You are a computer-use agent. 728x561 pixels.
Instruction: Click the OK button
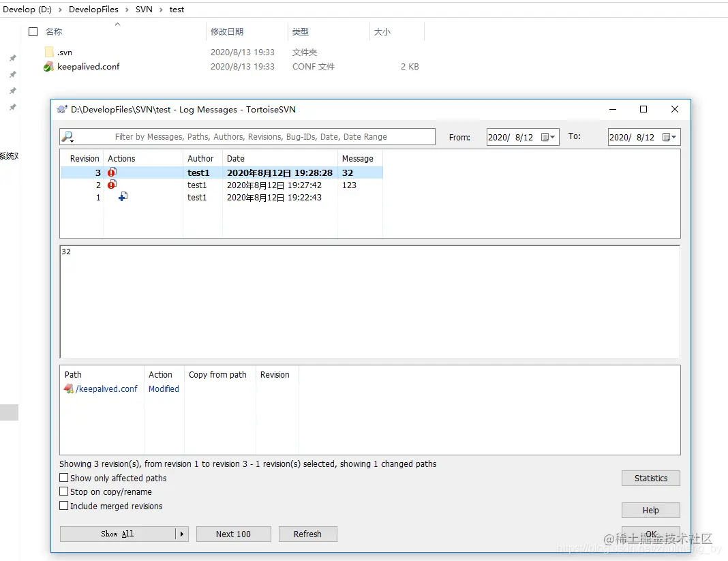click(x=651, y=534)
